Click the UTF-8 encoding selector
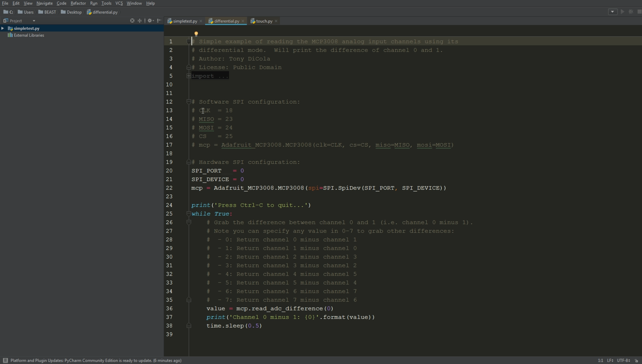 pos(623,360)
